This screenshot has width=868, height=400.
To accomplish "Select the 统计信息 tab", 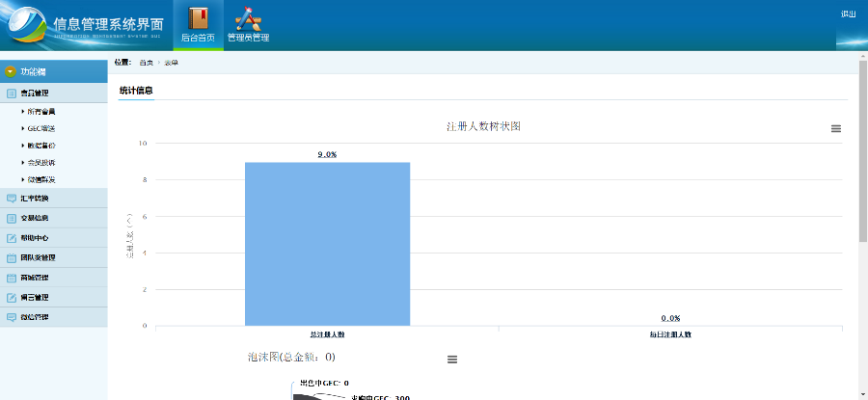I will 136,91.
